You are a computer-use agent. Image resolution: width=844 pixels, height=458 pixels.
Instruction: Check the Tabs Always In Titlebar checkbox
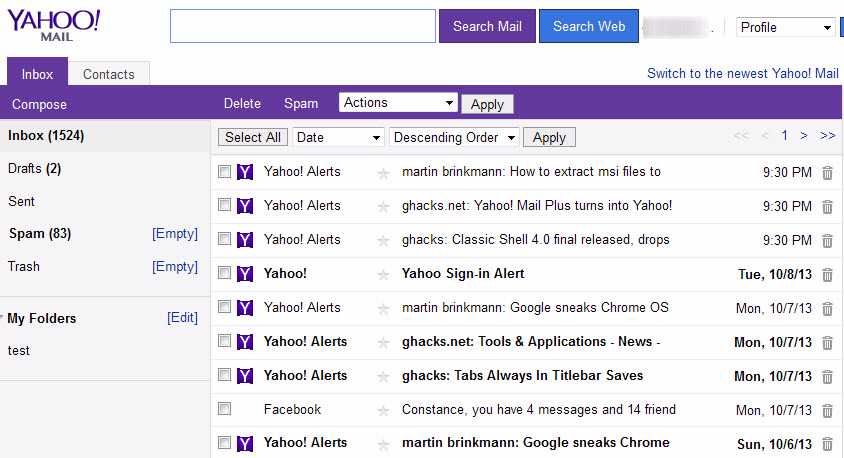pyautogui.click(x=224, y=375)
